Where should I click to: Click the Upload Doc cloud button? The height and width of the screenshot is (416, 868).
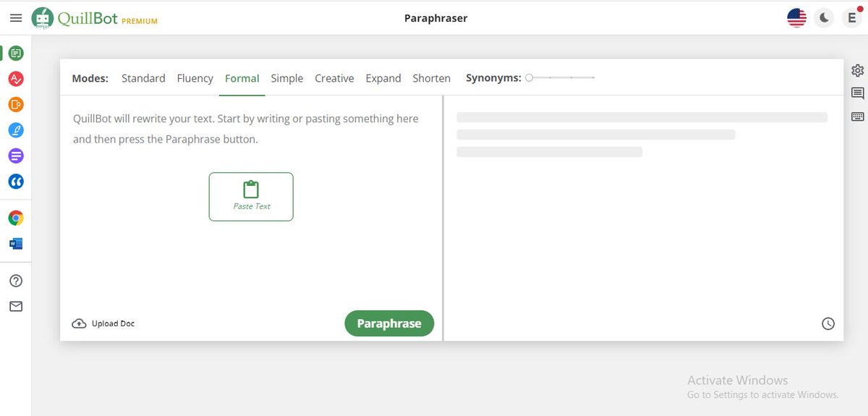pos(103,323)
